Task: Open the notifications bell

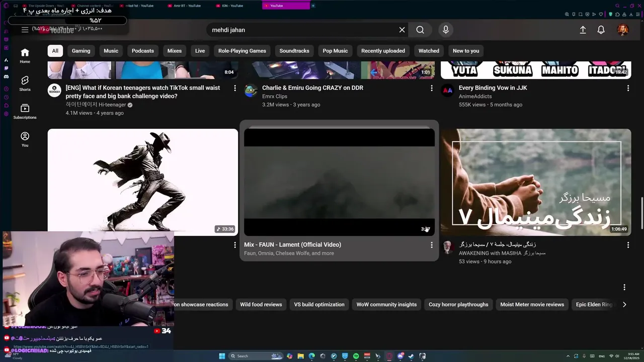Action: tap(601, 30)
